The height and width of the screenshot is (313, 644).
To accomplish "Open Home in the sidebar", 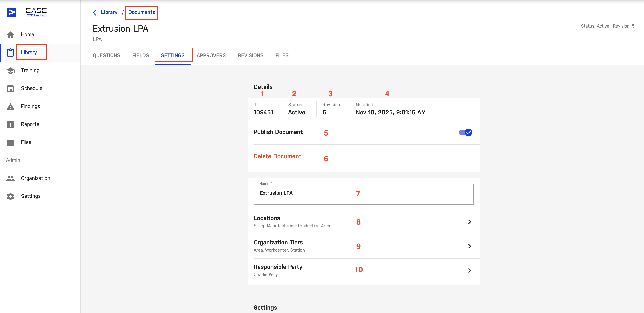I will (x=28, y=34).
